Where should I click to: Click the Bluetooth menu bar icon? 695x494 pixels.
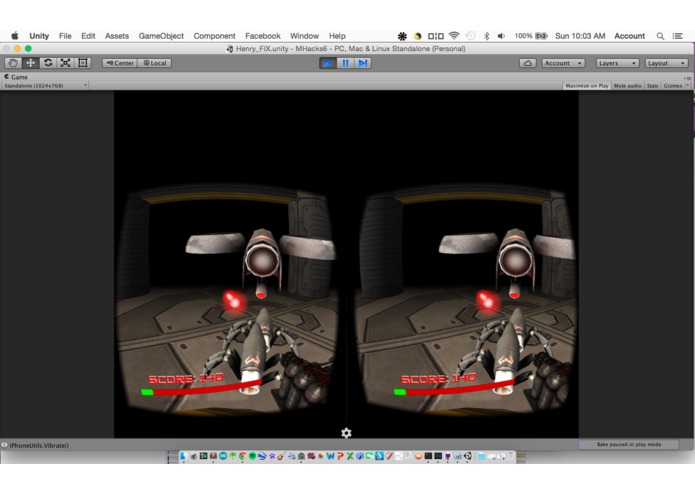tap(486, 36)
